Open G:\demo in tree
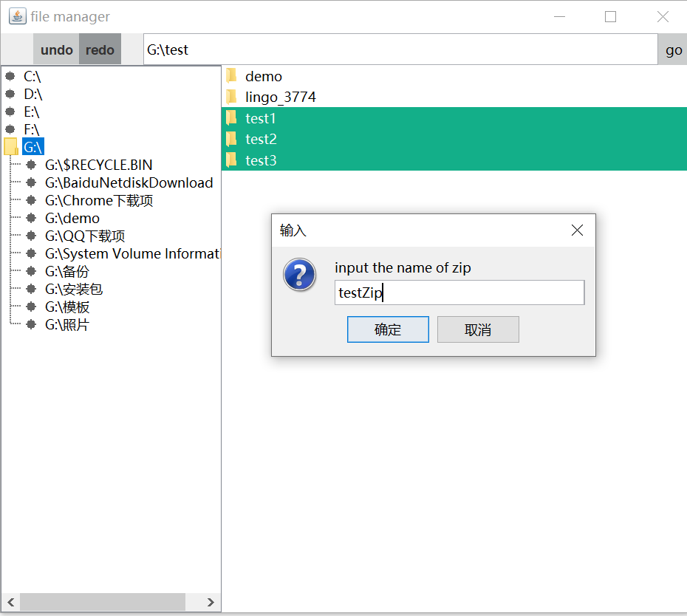This screenshot has height=616, width=687. 72,218
